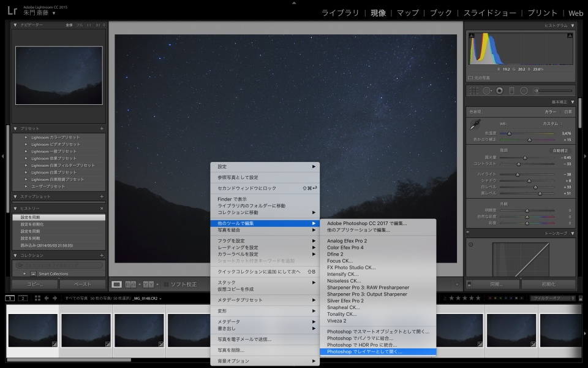Click the 露光量 exposure slider handle
The height and width of the screenshot is (368, 588).
(x=525, y=158)
